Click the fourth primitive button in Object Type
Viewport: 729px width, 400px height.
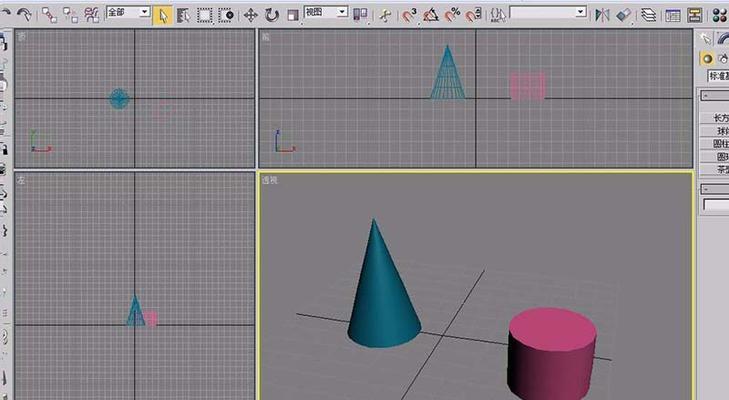[715, 157]
